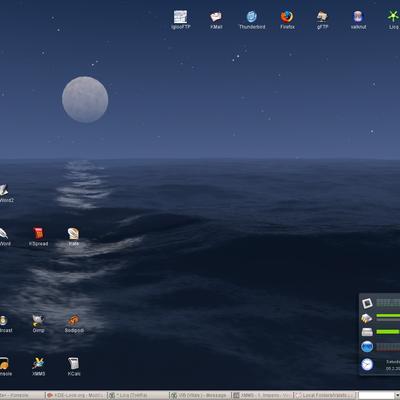This screenshot has height=400, width=400.
Task: Click the CPU chip monitor icon
Action: click(x=367, y=303)
